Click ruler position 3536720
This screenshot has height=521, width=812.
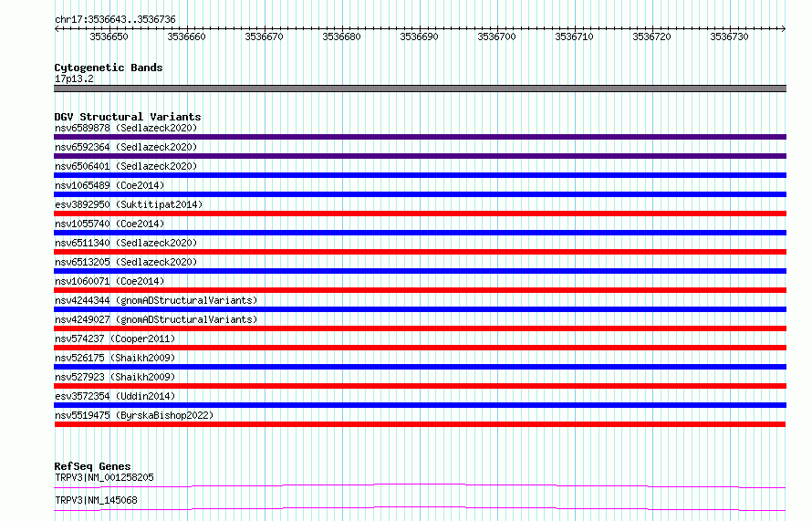[x=651, y=36]
